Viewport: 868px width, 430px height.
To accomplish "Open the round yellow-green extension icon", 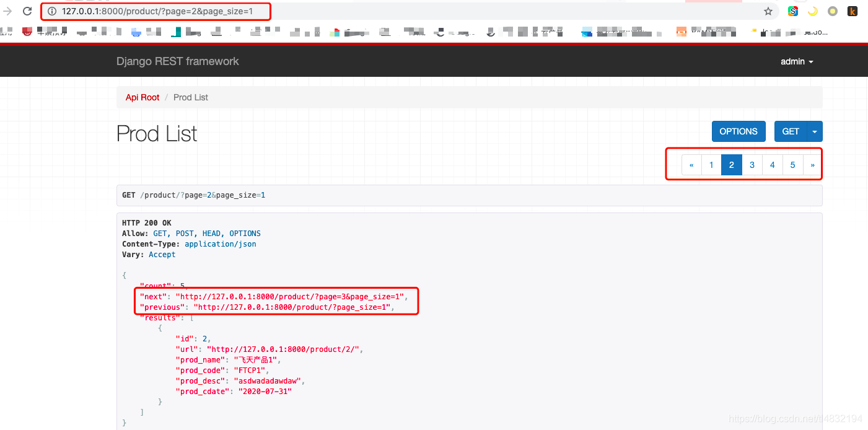I will (x=833, y=11).
